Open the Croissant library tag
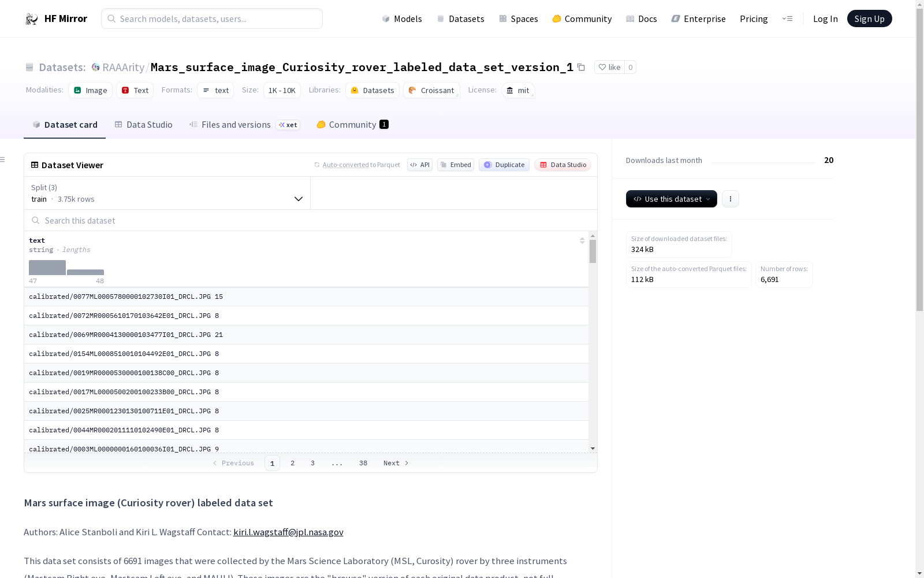The image size is (924, 578). 431,90
